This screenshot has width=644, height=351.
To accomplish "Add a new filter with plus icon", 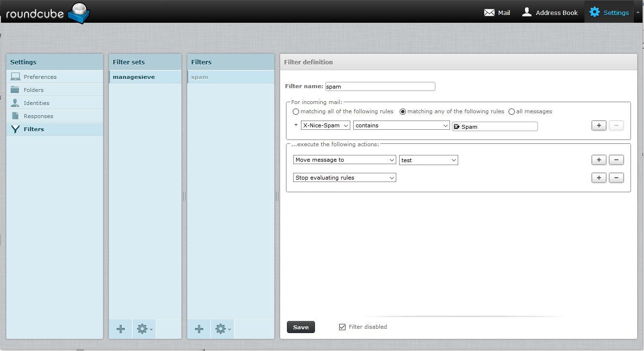I will click(199, 329).
